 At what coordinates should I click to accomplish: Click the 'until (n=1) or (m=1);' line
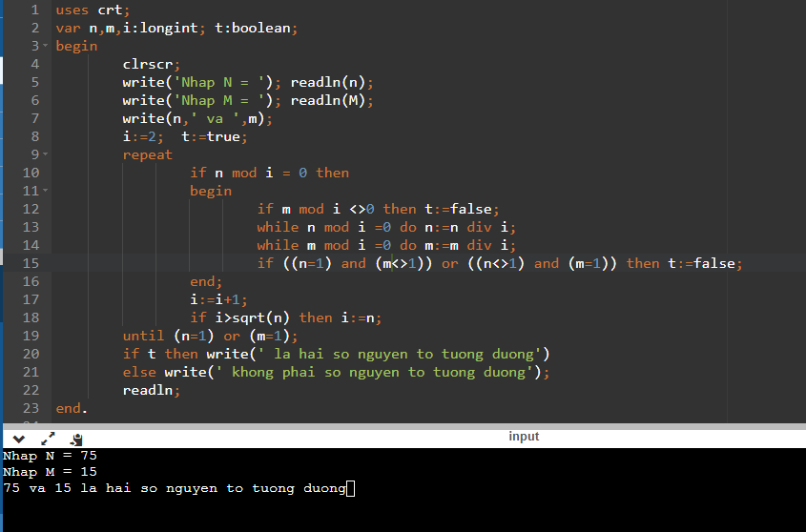(x=210, y=336)
